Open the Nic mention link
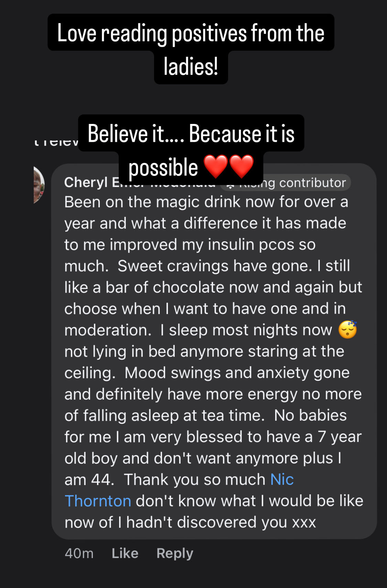The height and width of the screenshot is (588, 387). point(282,479)
